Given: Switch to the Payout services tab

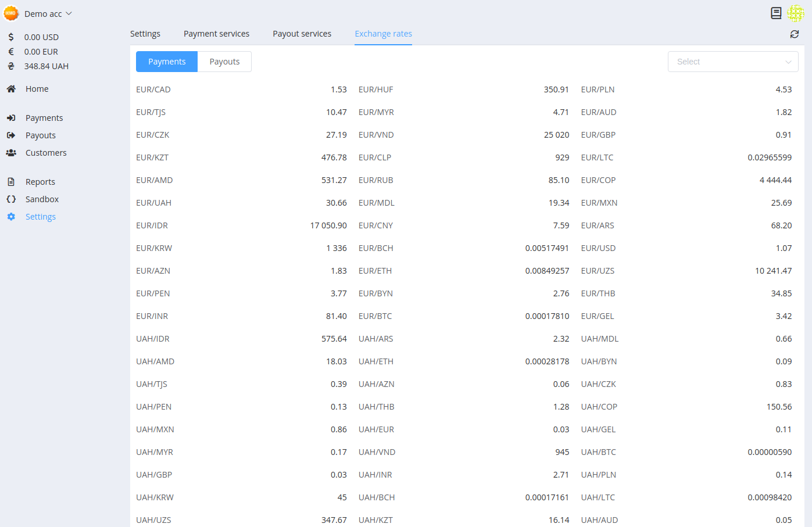Looking at the screenshot, I should click(x=302, y=34).
